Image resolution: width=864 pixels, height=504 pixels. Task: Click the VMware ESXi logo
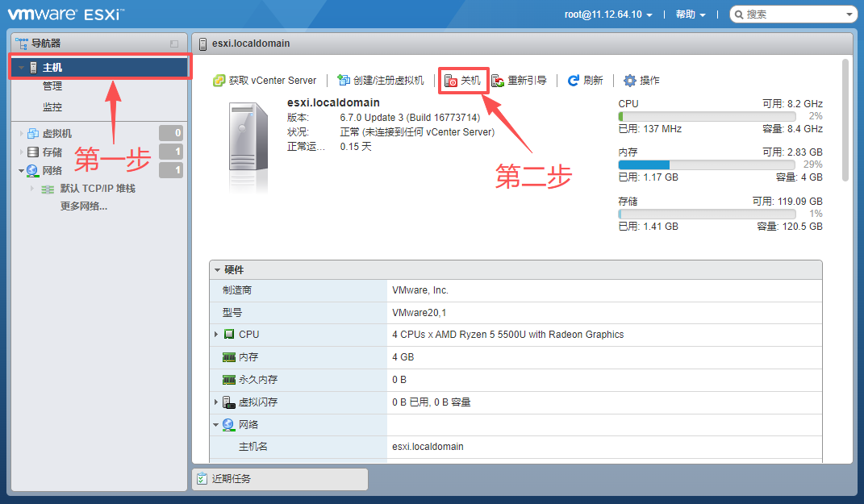click(x=65, y=14)
